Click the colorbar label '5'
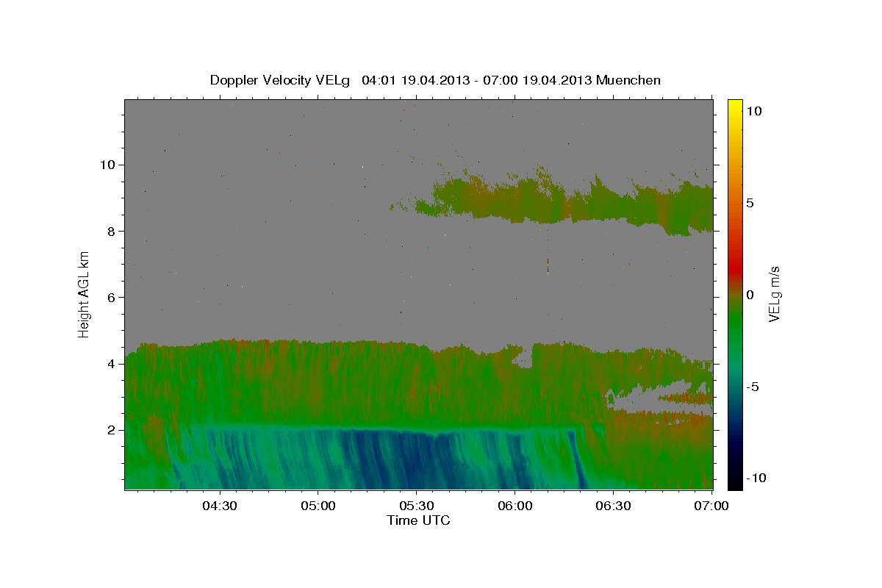The width and height of the screenshot is (882, 588). click(x=750, y=203)
